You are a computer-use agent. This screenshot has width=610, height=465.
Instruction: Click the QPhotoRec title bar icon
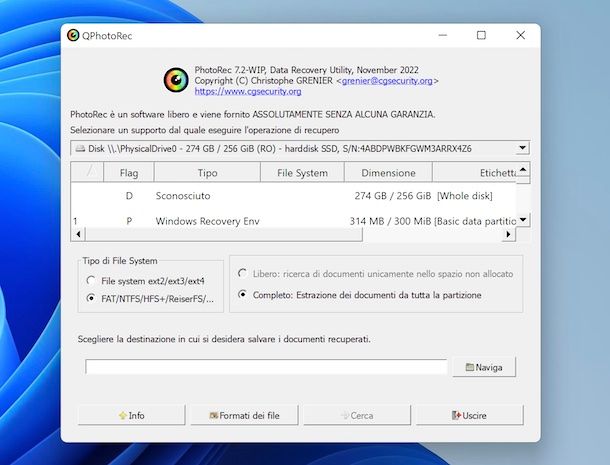click(x=73, y=35)
